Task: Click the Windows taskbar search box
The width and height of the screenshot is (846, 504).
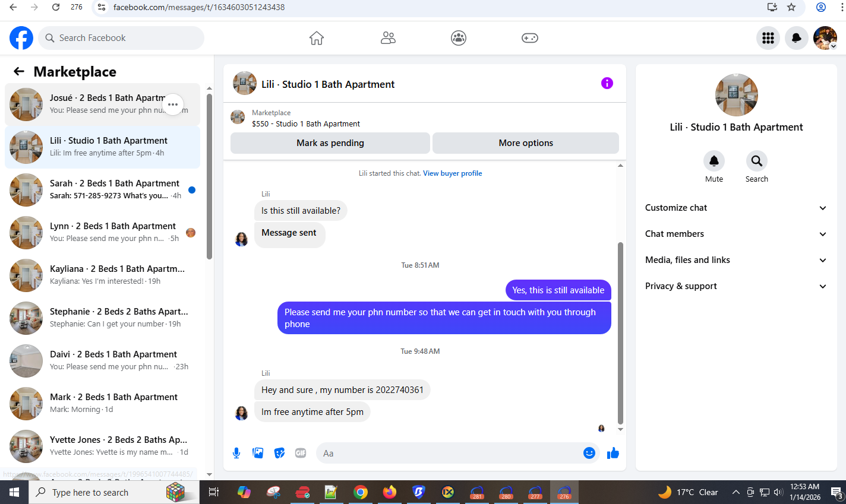Action: 114,492
